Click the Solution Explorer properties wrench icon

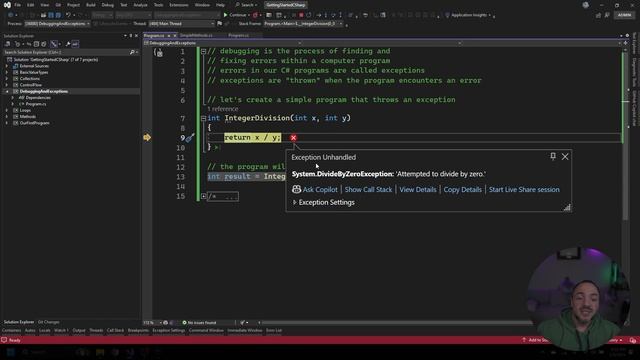68,44
